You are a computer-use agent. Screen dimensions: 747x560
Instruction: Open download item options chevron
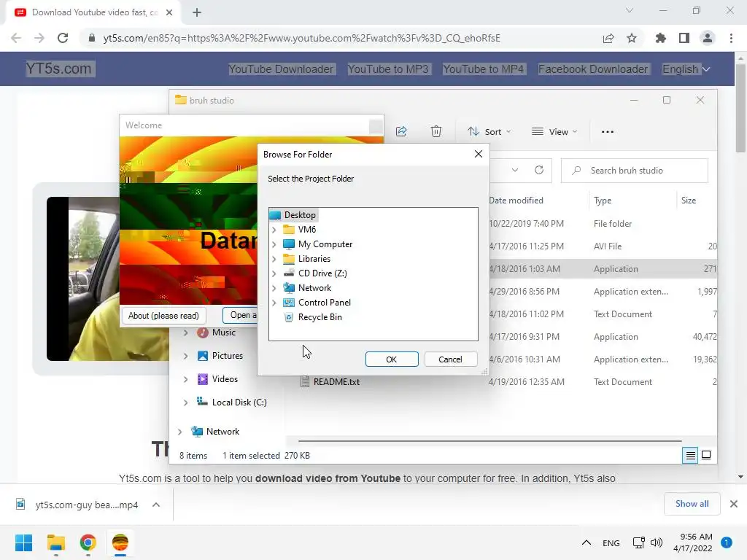(156, 505)
